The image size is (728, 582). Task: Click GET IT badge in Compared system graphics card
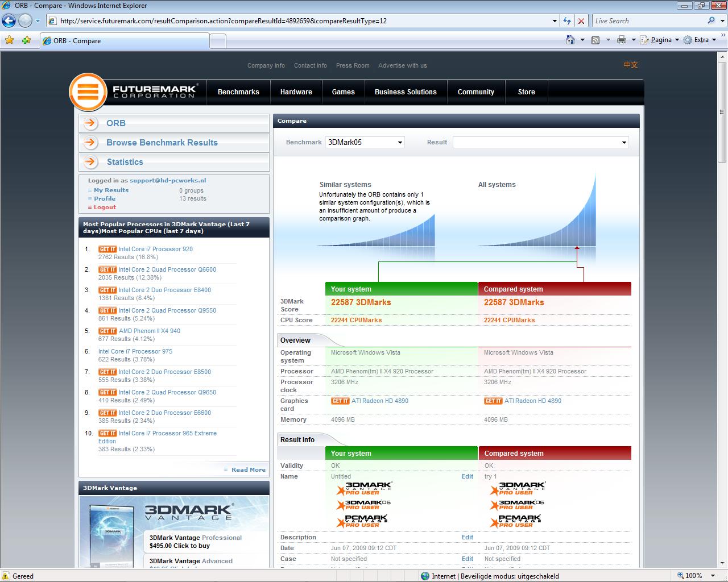pos(493,401)
